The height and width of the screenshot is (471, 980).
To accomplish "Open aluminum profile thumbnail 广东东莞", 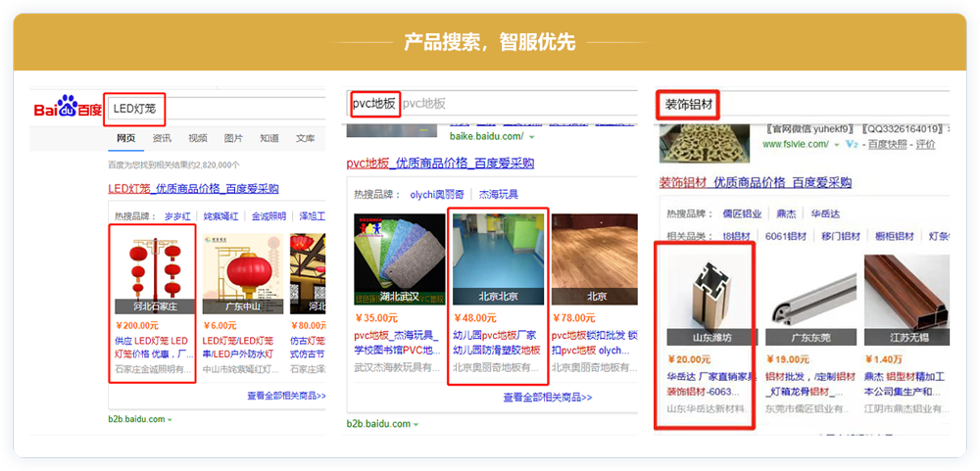I will 810,301.
